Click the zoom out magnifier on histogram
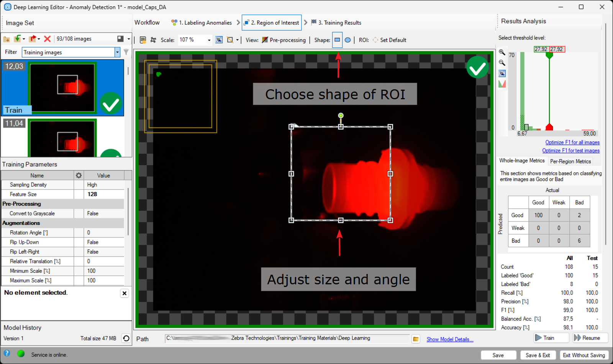 pyautogui.click(x=502, y=62)
